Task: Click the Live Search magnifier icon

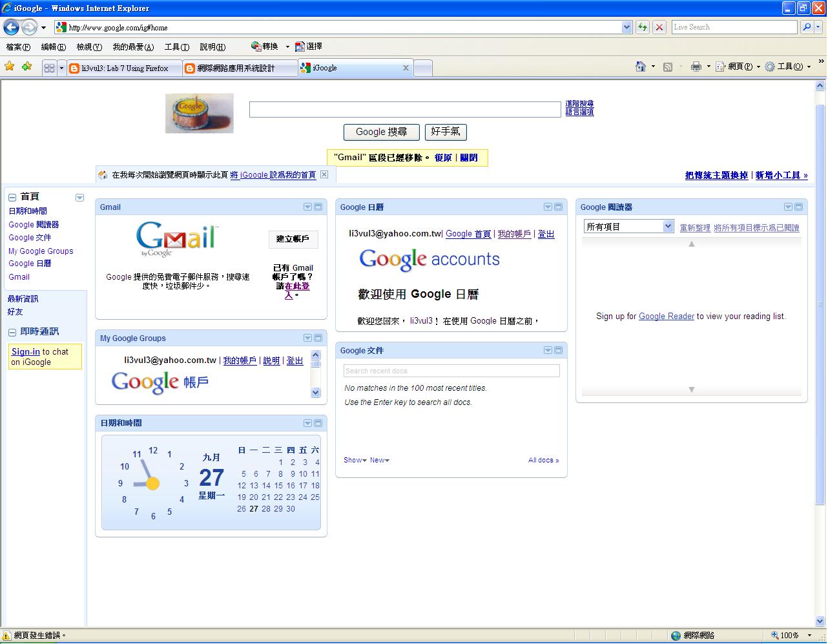Action: 807,27
